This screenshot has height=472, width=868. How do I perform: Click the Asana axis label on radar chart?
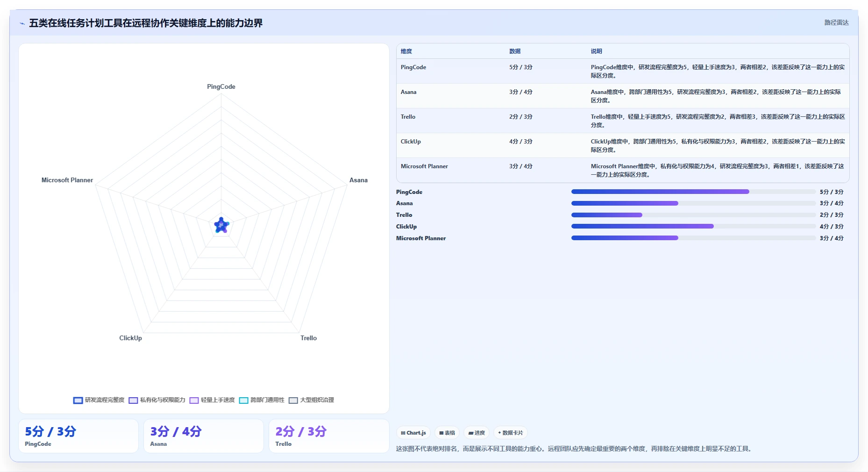coord(358,180)
